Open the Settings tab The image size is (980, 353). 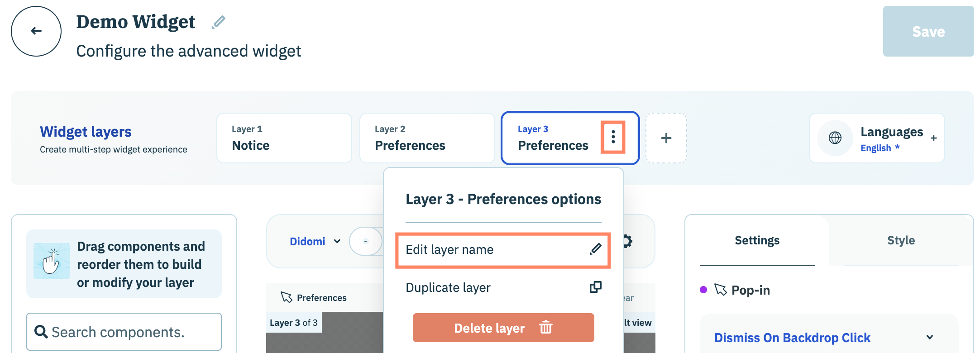click(x=757, y=240)
